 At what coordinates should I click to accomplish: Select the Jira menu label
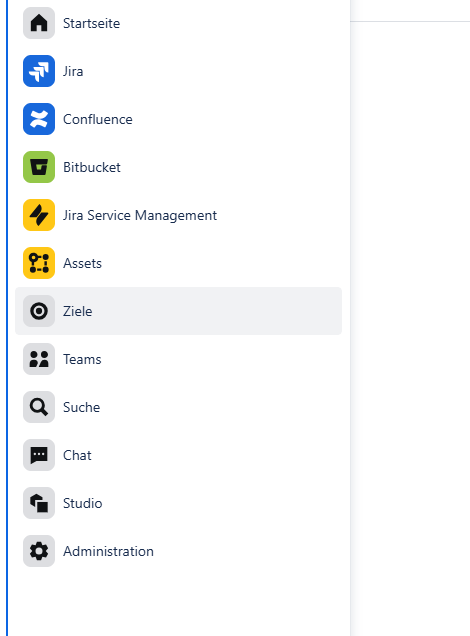(x=73, y=71)
